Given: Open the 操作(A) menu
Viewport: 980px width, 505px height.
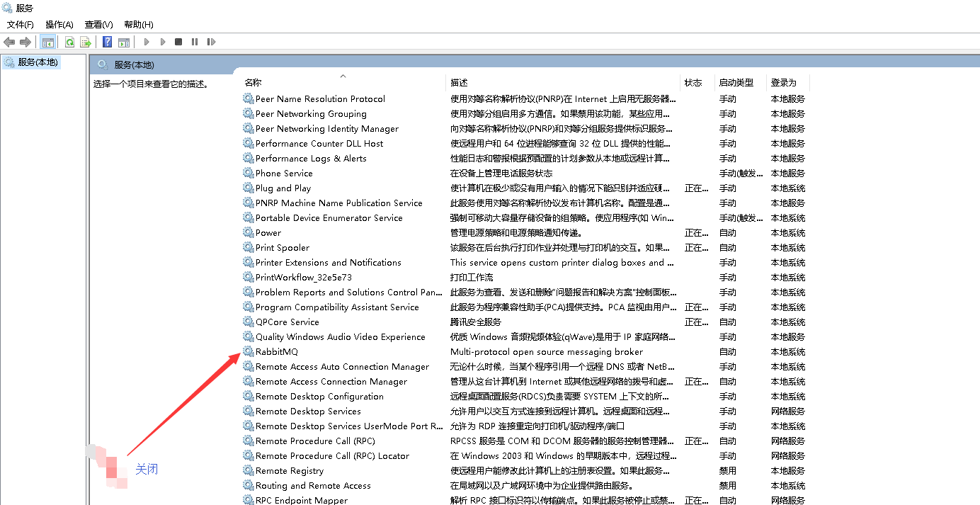Looking at the screenshot, I should (59, 24).
